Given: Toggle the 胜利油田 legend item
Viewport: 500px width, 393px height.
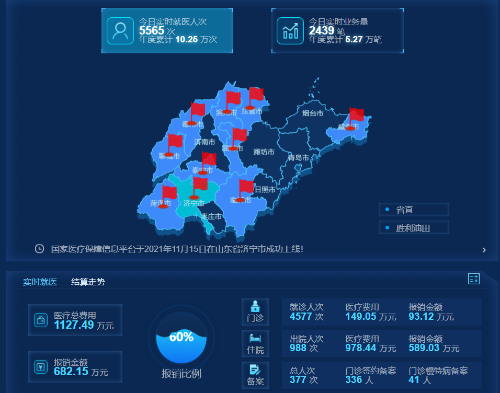Looking at the screenshot, I should pyautogui.click(x=414, y=228).
